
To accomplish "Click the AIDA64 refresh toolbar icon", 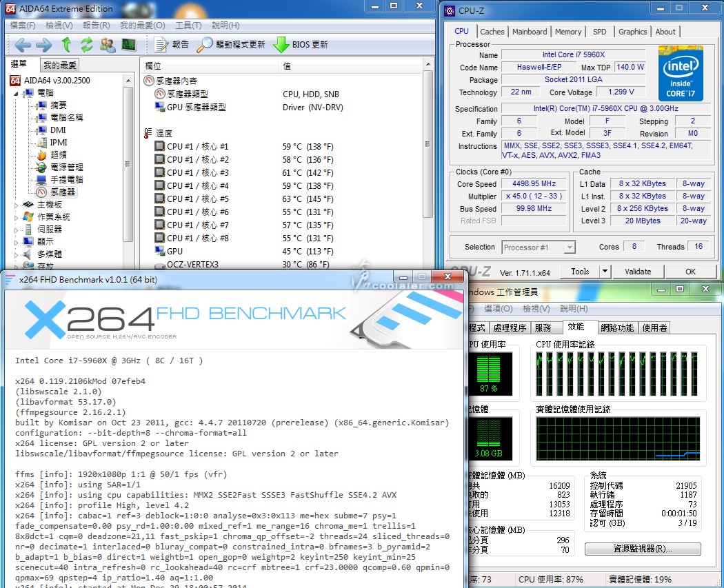I will coord(87,45).
